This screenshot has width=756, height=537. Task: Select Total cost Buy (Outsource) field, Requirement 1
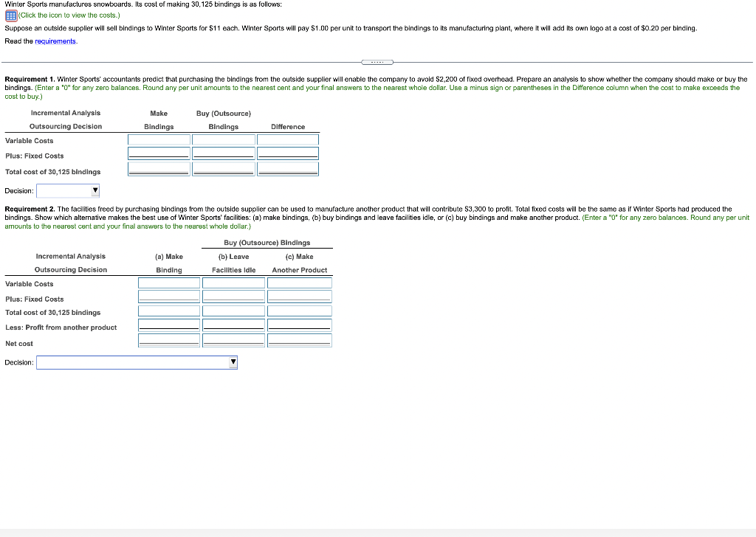click(224, 169)
